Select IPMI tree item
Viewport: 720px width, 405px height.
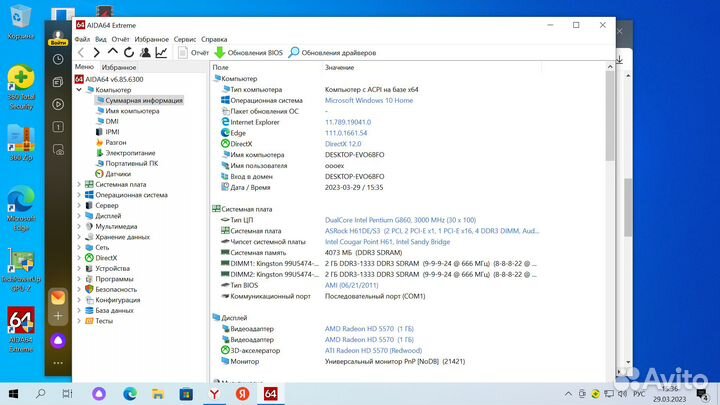click(x=107, y=132)
